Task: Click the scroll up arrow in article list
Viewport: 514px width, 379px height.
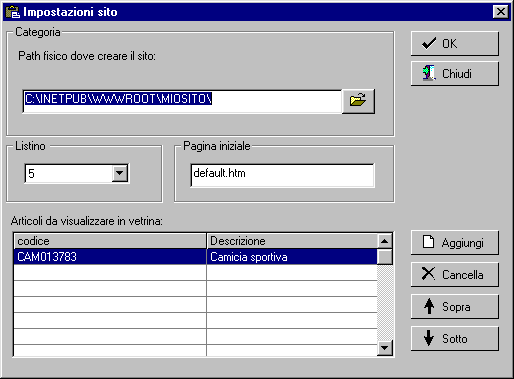Action: click(x=385, y=241)
